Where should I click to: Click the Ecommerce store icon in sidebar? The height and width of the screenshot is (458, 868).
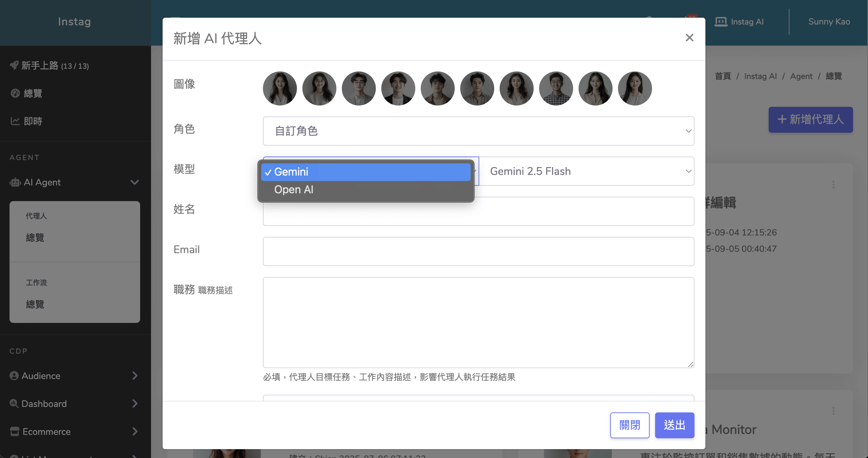(15, 431)
